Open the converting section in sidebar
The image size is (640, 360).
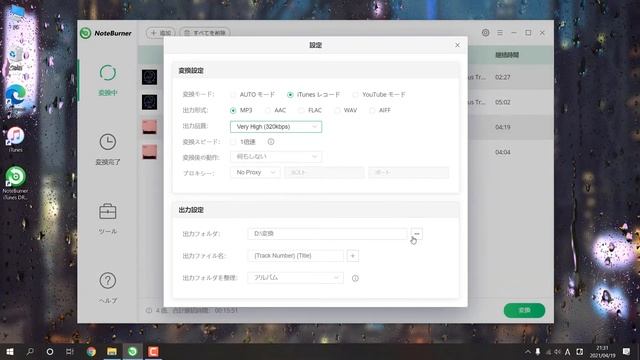(x=108, y=80)
